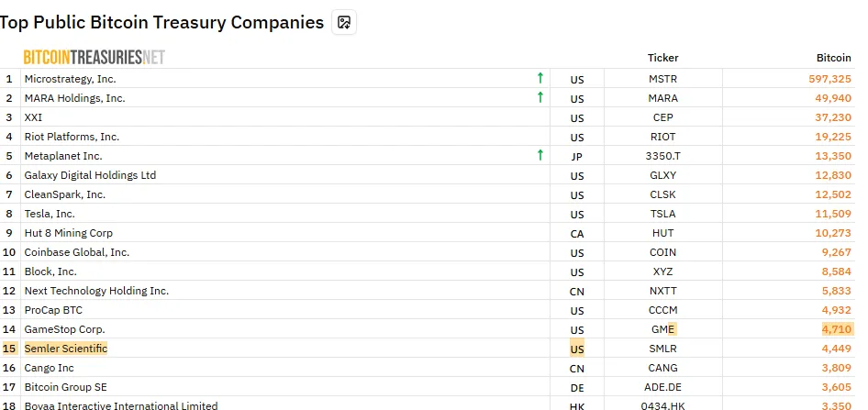Click the 3350.T ticker symbol

coord(662,156)
